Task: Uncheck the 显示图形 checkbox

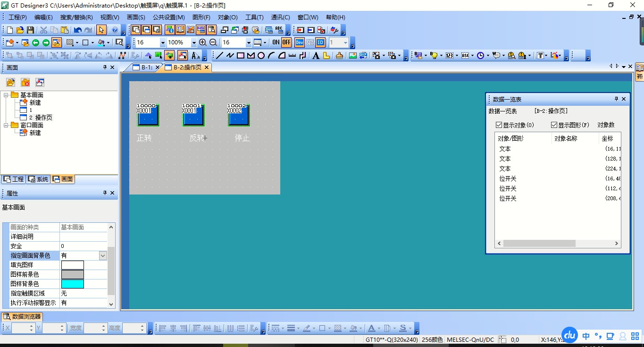Action: (x=554, y=125)
